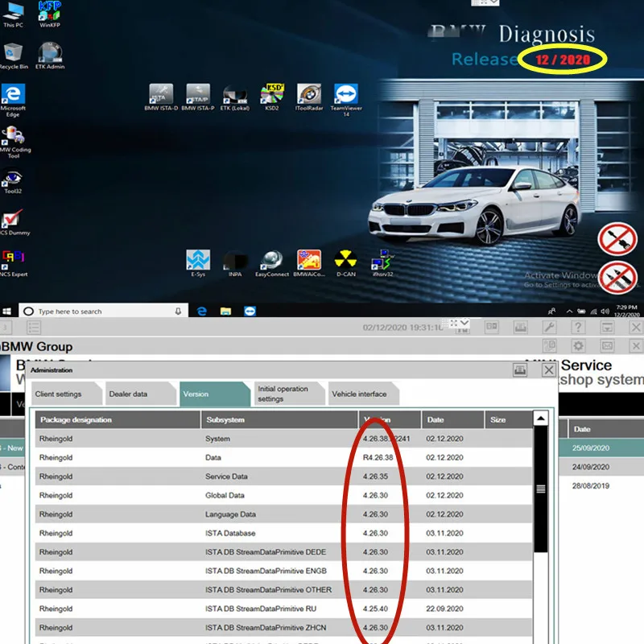Screen dimensions: 644x644
Task: Click the 25/09/2020 date in background list
Action: (x=591, y=448)
